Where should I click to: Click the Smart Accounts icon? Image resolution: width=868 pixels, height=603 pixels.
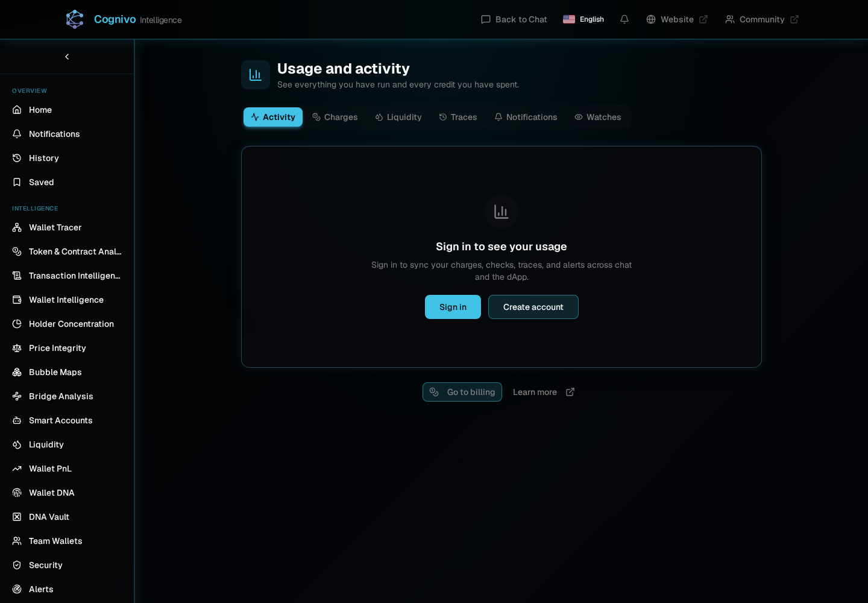tap(17, 420)
